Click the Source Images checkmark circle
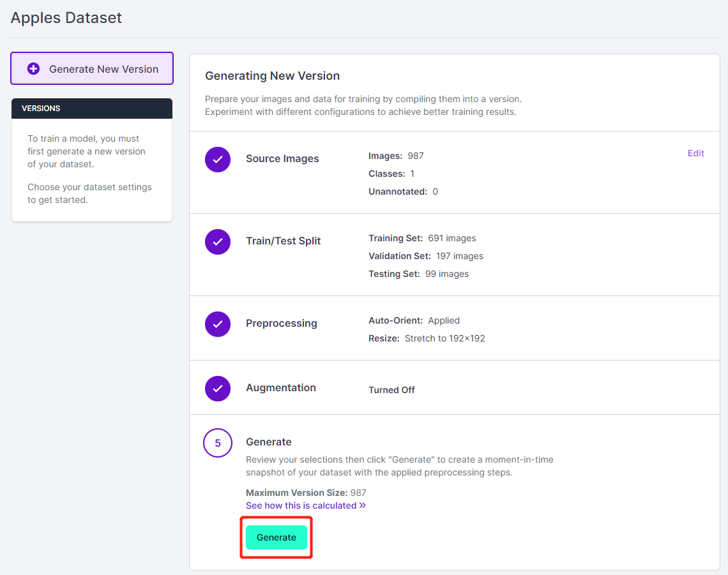This screenshot has height=575, width=728. pos(218,159)
